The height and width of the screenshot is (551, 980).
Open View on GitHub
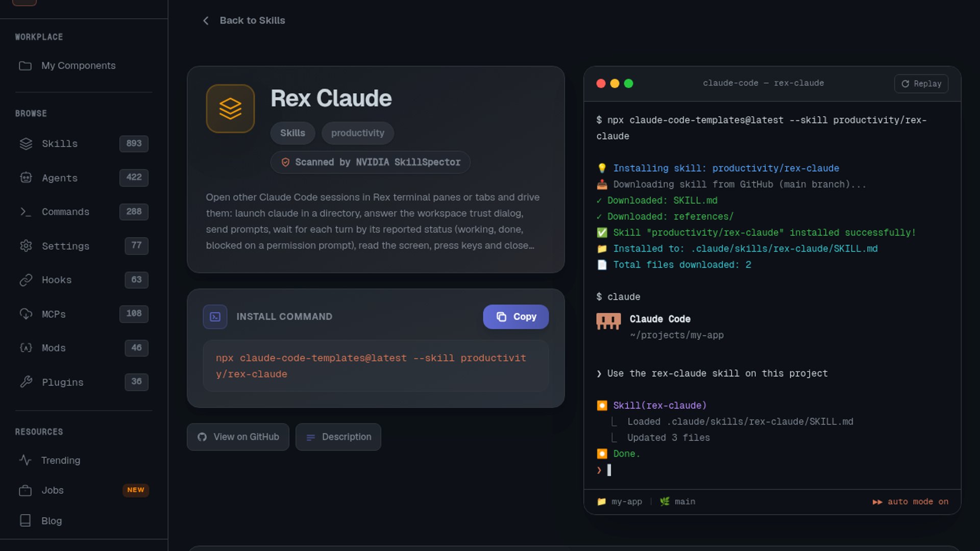(238, 437)
